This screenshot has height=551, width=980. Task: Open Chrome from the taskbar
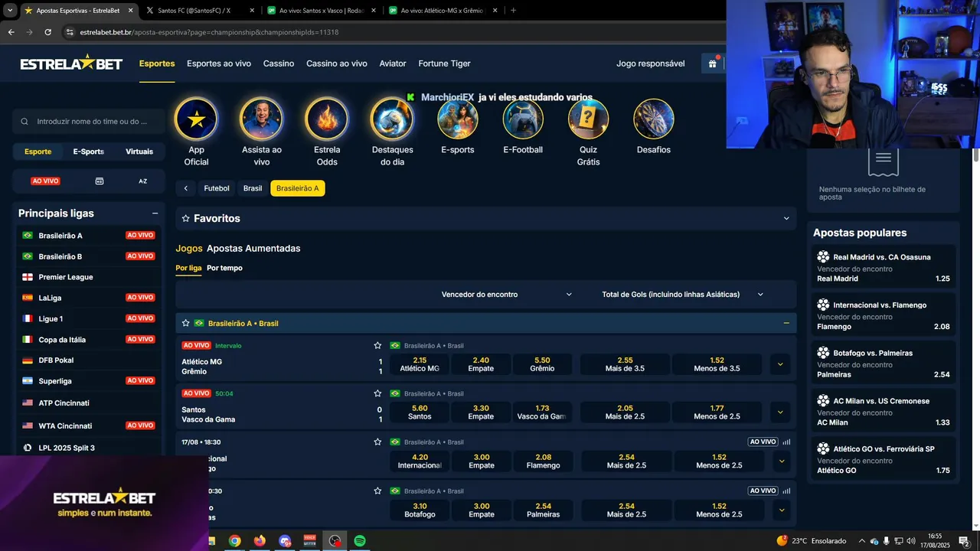coord(234,541)
